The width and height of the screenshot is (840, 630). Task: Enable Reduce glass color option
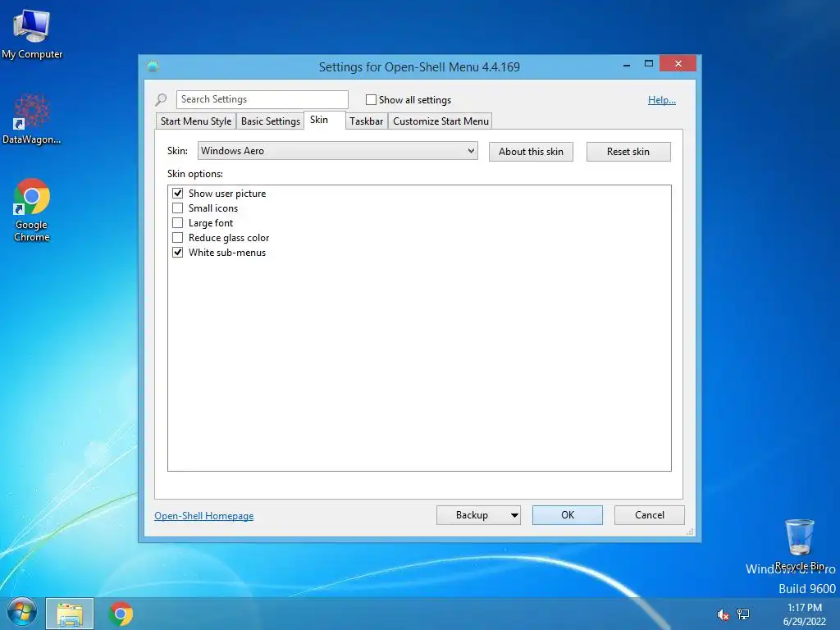(x=178, y=237)
